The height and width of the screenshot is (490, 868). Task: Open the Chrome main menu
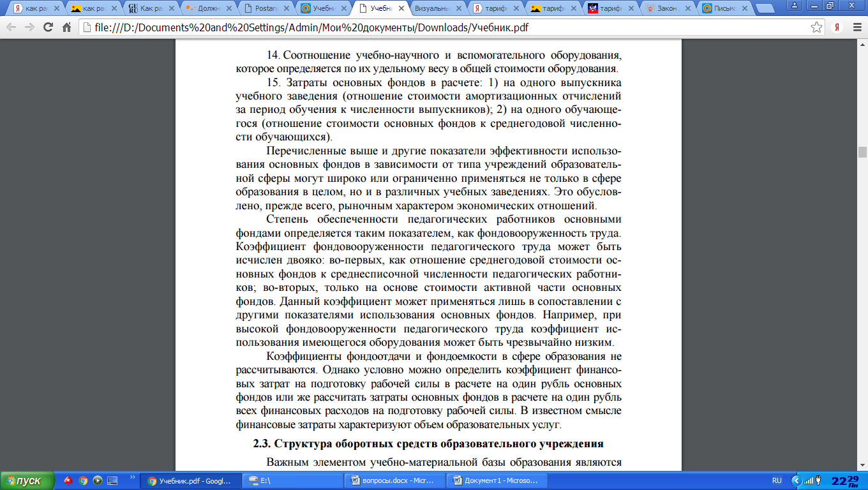[856, 27]
